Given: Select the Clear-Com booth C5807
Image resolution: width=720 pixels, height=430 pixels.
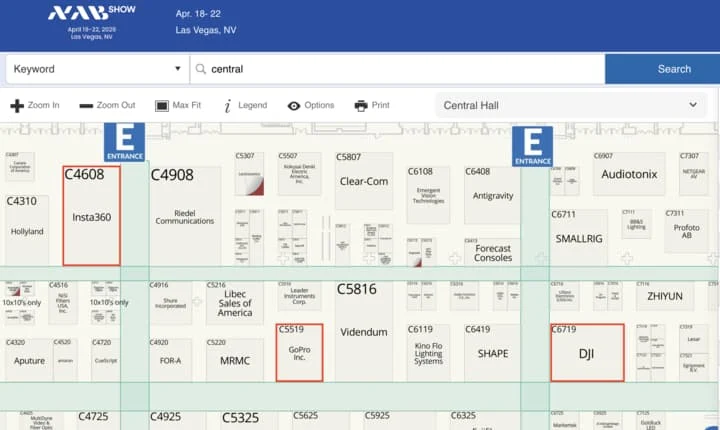Looking at the screenshot, I should coord(363,181).
